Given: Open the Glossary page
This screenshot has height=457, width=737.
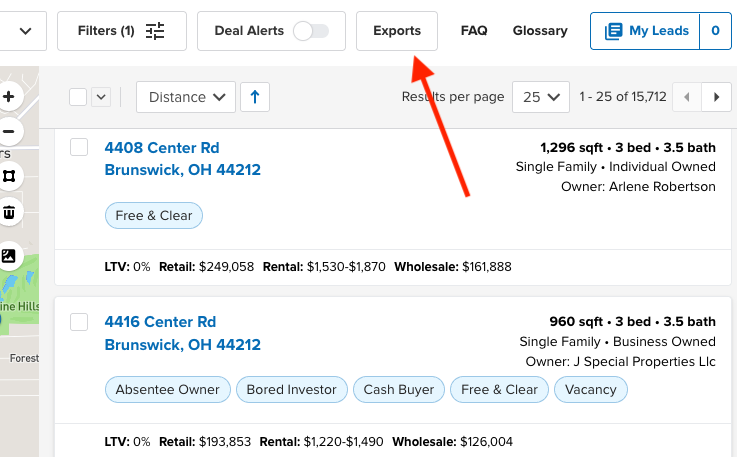Looking at the screenshot, I should tap(540, 31).
